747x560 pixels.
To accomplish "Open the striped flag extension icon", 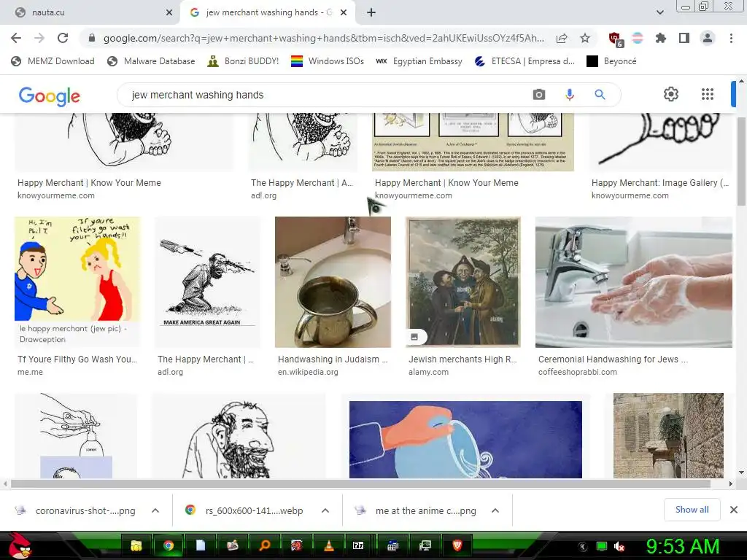I will coord(638,38).
